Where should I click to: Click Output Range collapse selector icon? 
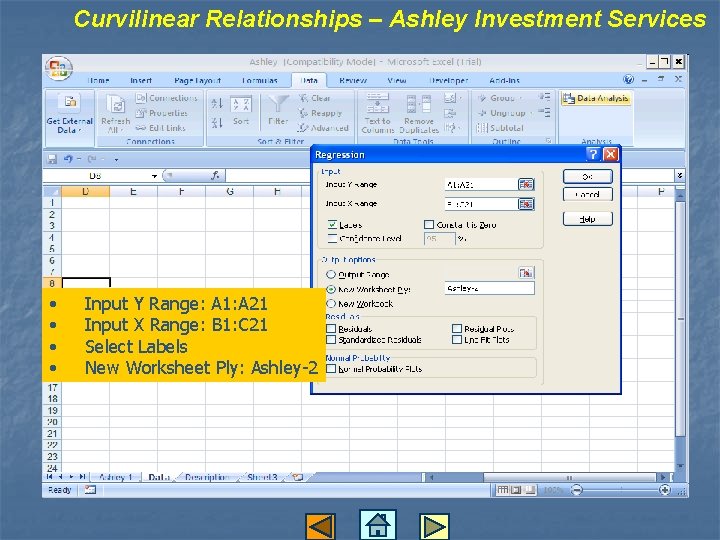pos(526,273)
